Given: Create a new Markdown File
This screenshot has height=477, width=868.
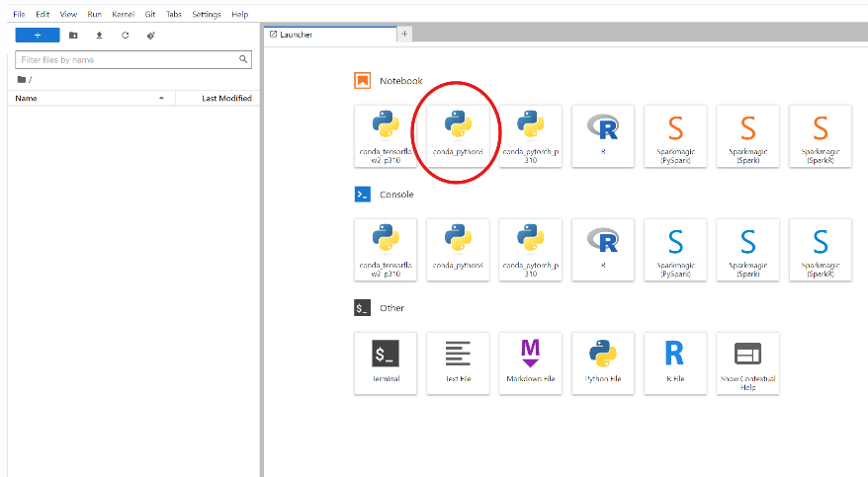Looking at the screenshot, I should [x=530, y=363].
